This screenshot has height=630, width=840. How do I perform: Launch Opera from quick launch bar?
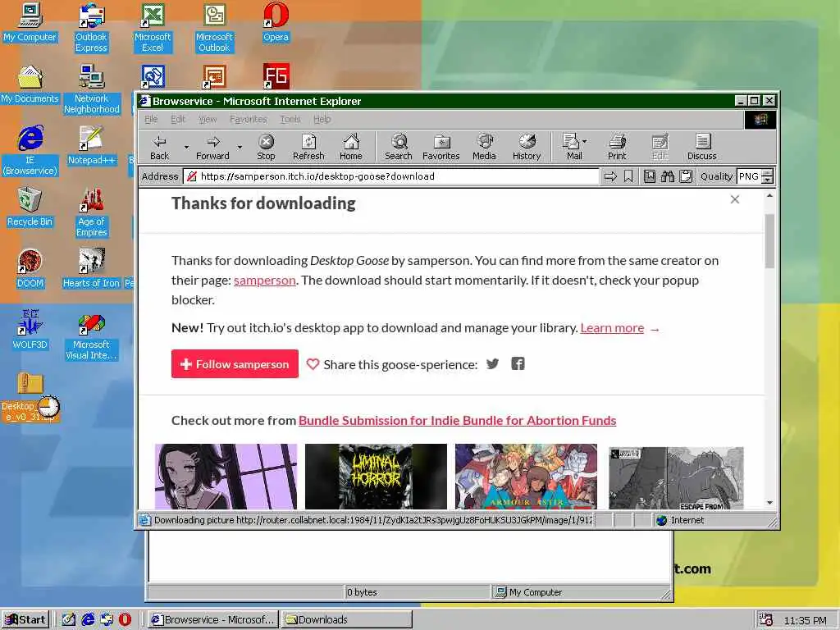tap(125, 619)
